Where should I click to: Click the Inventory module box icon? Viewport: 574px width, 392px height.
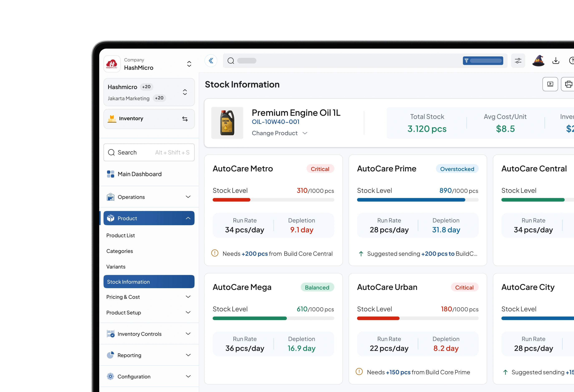tap(112, 119)
